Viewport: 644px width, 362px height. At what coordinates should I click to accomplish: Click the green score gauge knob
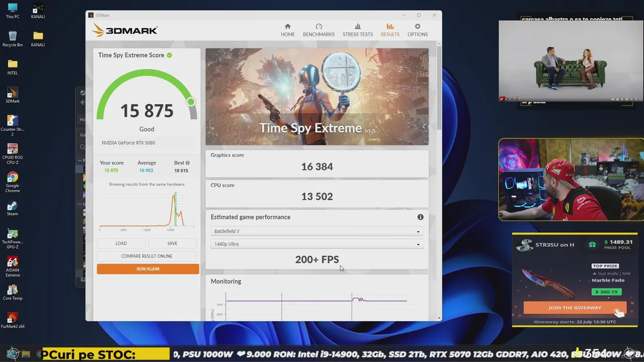pyautogui.click(x=191, y=102)
